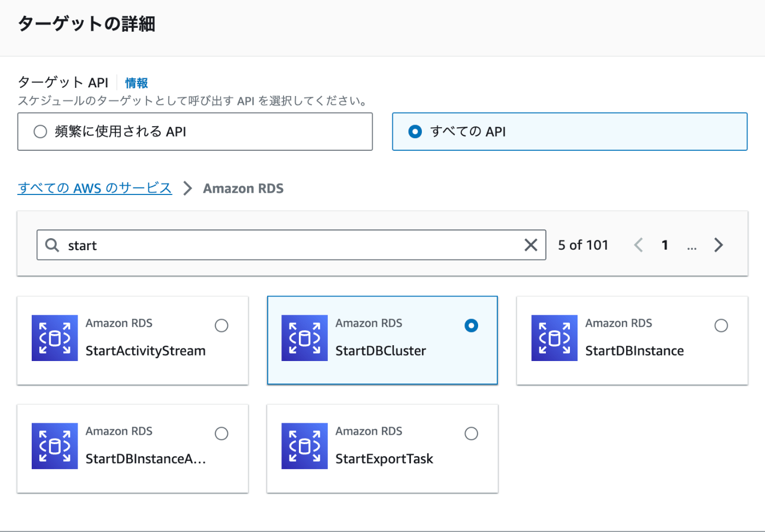Click the RDS icon on StartDBInstance card

click(x=554, y=338)
